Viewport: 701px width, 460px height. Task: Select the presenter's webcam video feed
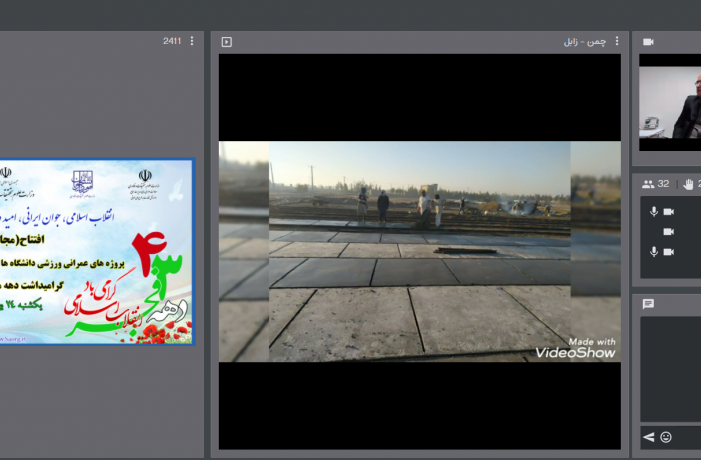click(670, 102)
